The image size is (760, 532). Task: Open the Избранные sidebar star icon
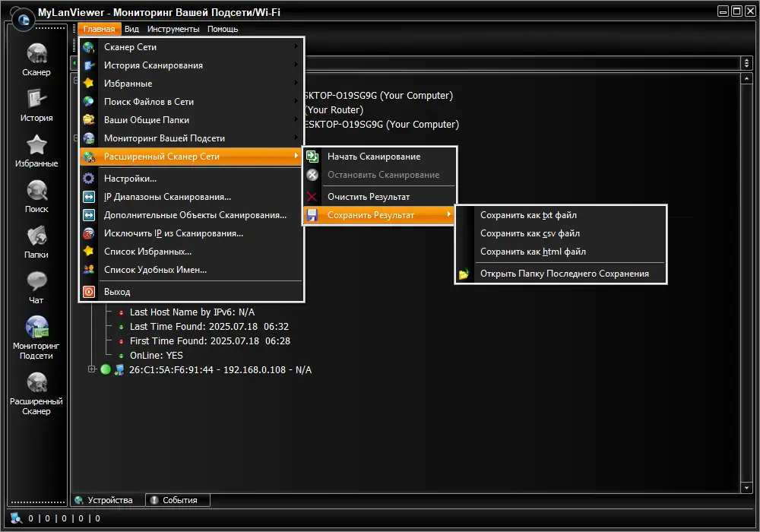(36, 144)
